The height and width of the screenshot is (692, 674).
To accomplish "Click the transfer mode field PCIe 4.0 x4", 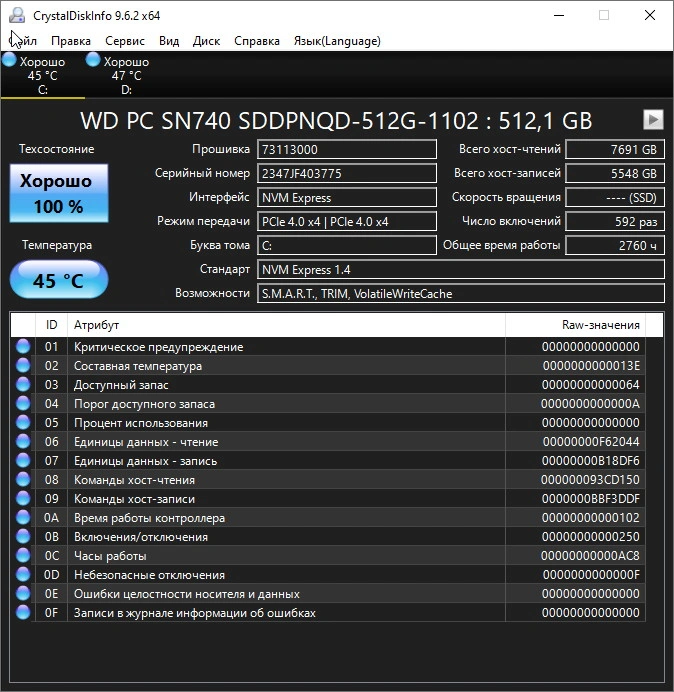I will coord(347,222).
